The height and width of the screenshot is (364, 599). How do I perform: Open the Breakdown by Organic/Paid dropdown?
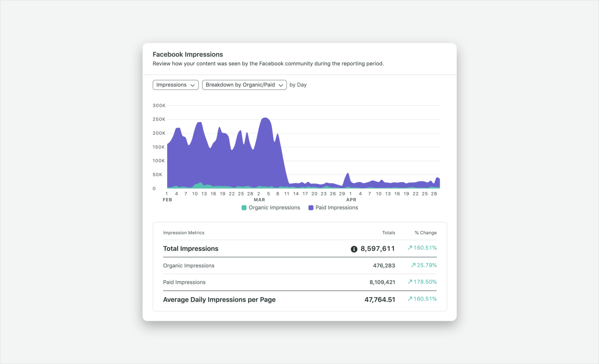coord(244,85)
